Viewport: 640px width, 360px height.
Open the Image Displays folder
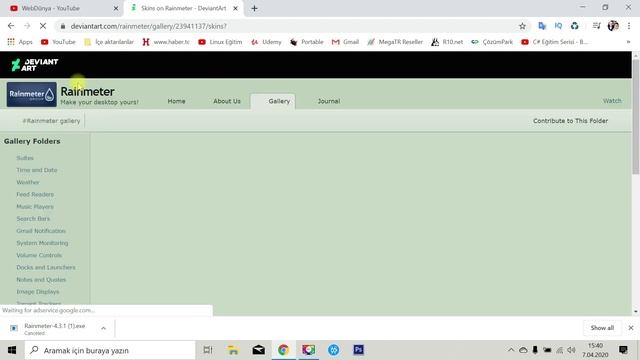click(38, 292)
